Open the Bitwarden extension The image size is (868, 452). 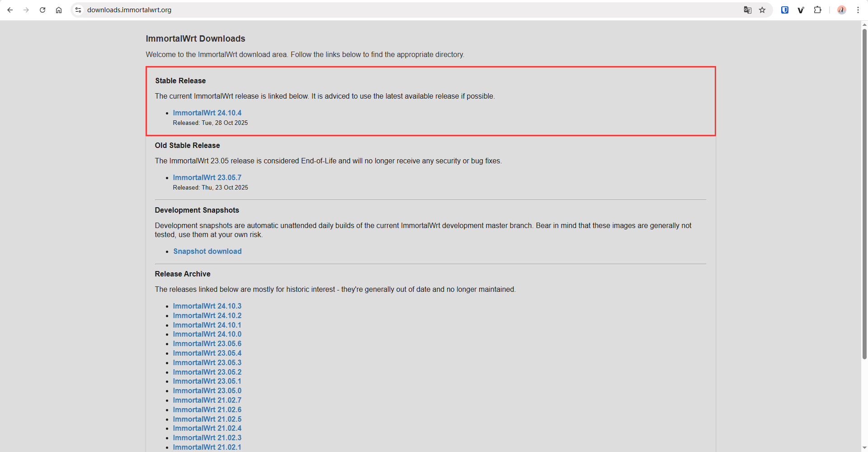tap(785, 10)
